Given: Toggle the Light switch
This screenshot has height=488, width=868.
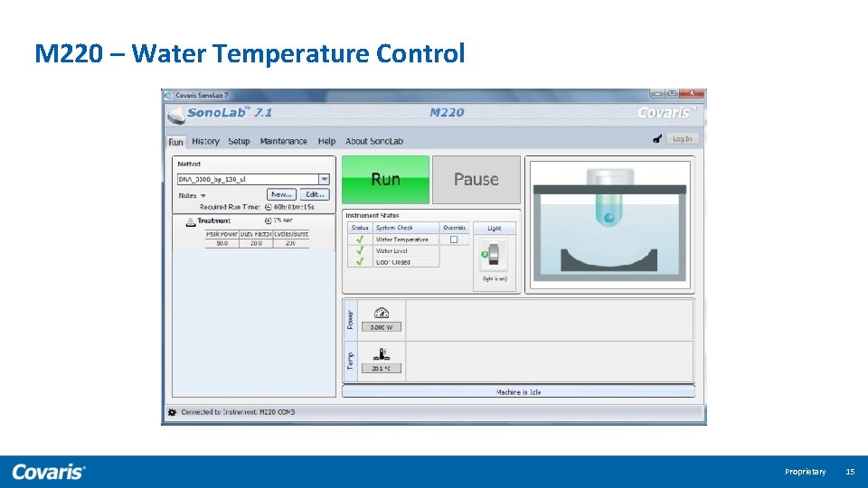Looking at the screenshot, I should (494, 255).
